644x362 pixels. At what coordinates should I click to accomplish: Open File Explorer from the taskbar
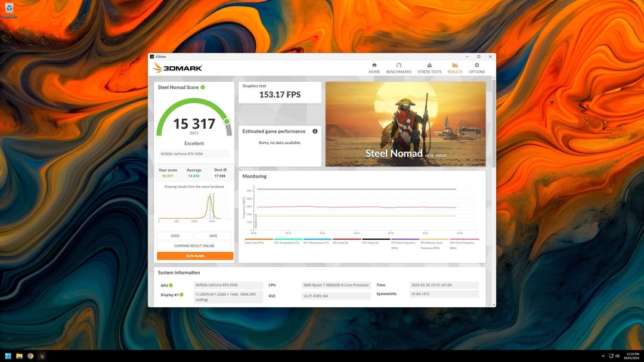tap(19, 356)
